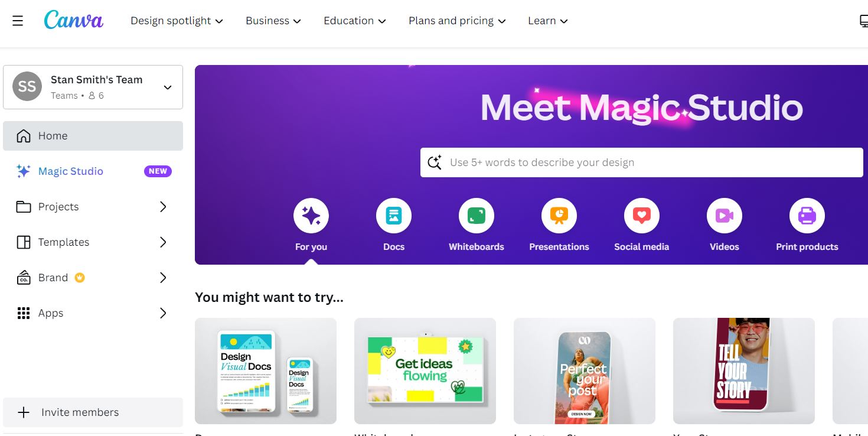Click the design description search field
The height and width of the screenshot is (436, 868).
coord(642,162)
